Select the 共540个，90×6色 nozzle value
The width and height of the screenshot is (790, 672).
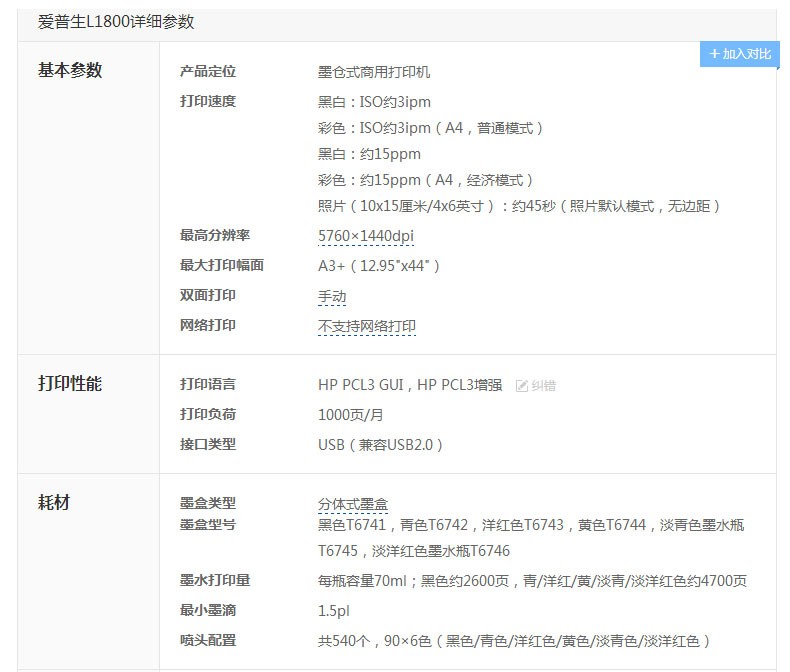[514, 641]
